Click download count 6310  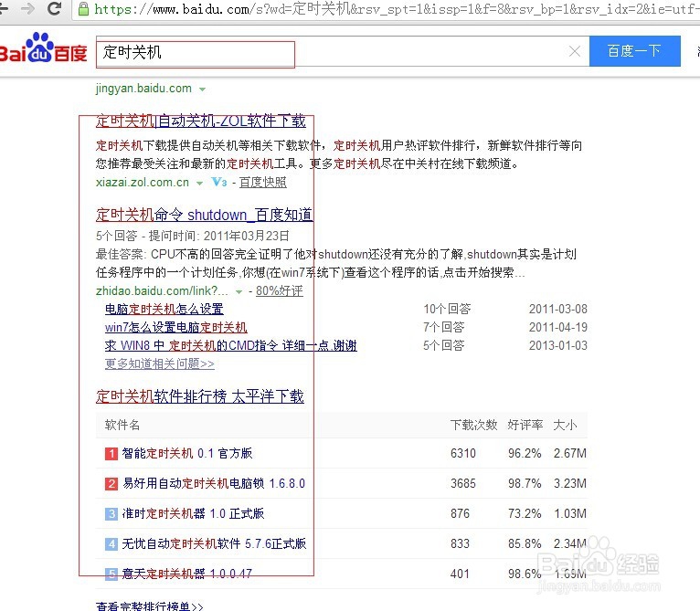pos(463,453)
